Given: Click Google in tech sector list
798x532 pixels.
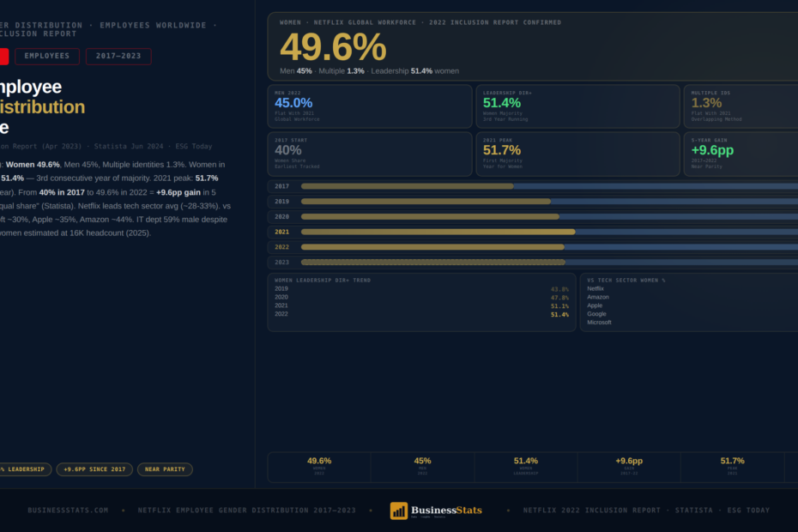Looking at the screenshot, I should [x=597, y=314].
